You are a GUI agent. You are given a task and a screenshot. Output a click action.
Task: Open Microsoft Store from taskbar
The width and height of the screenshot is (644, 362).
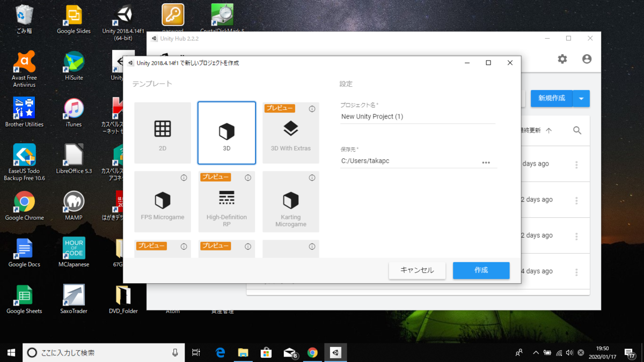click(x=266, y=352)
